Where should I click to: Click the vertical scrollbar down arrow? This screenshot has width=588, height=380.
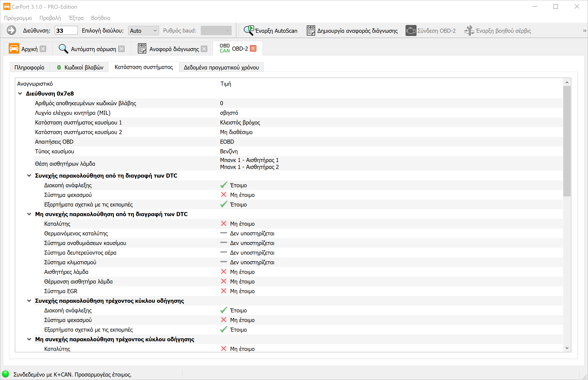(567, 348)
